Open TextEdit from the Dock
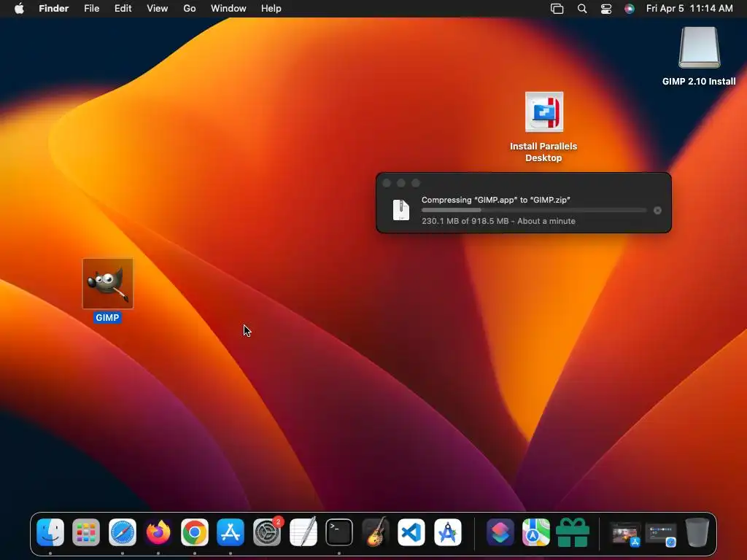 click(303, 532)
